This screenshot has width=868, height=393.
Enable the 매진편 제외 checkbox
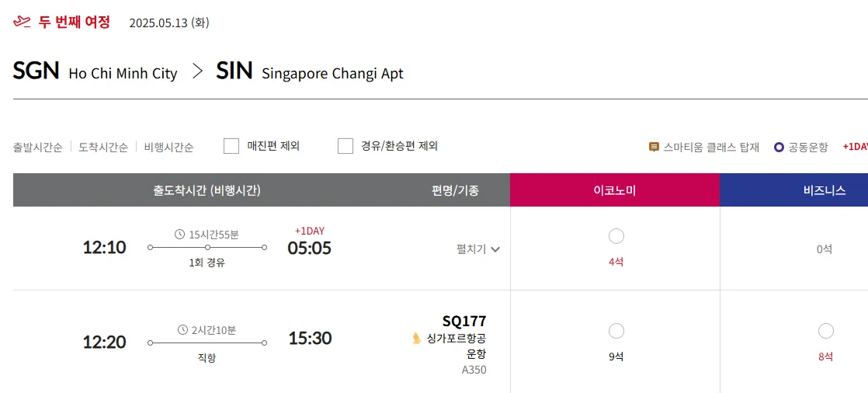click(231, 146)
